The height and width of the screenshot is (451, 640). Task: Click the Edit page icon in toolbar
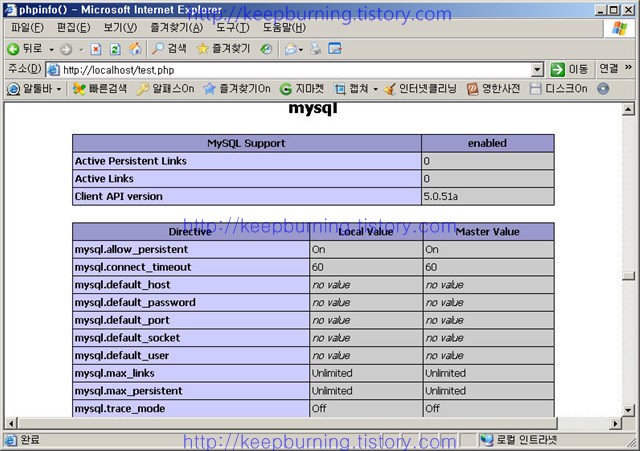(335, 49)
